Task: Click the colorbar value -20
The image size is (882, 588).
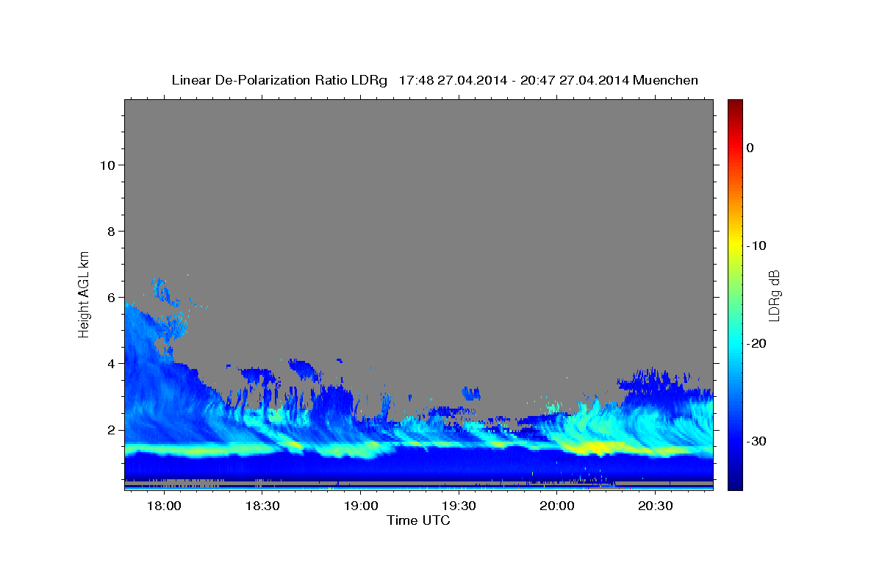Action: [x=756, y=343]
